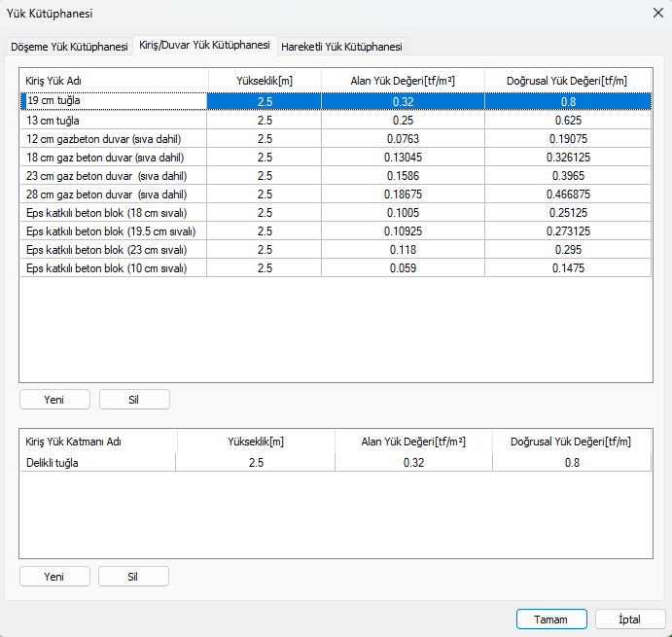Click linear load value 0.8 in highlighted row
The width and height of the screenshot is (672, 637).
568,101
